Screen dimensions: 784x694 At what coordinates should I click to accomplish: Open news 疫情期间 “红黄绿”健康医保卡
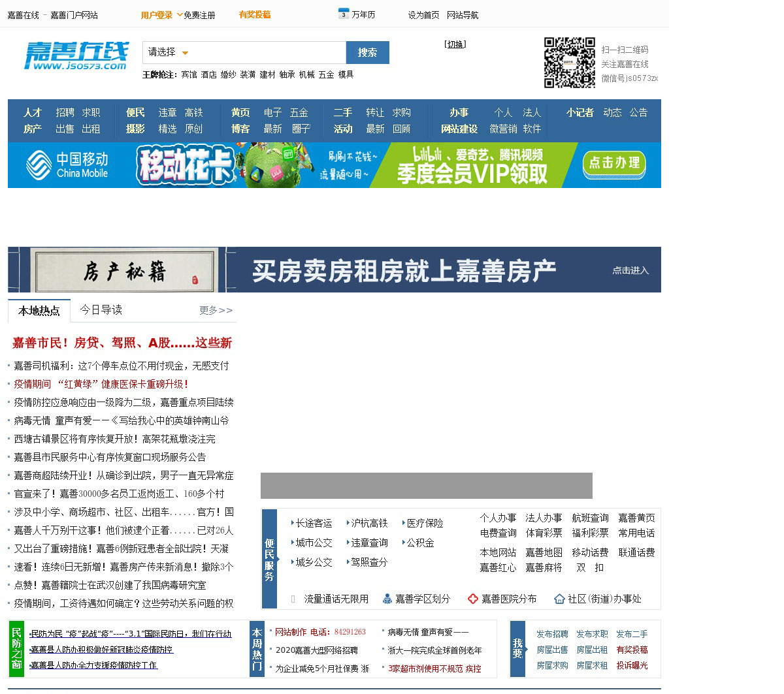(x=101, y=384)
